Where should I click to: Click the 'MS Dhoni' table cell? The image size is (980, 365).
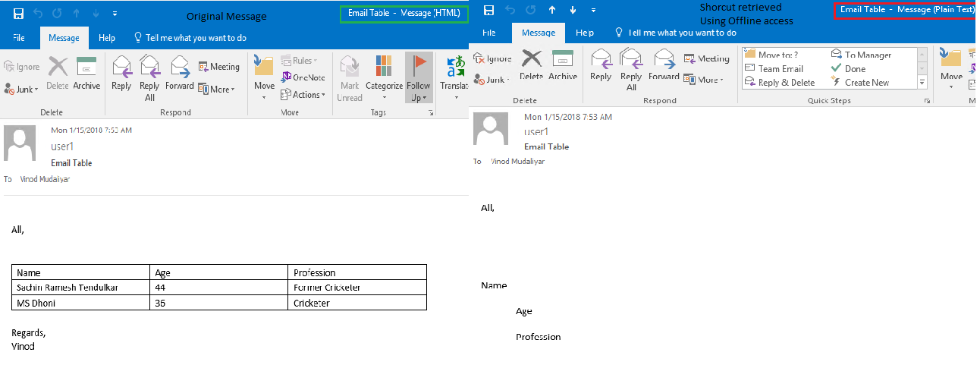[x=81, y=303]
